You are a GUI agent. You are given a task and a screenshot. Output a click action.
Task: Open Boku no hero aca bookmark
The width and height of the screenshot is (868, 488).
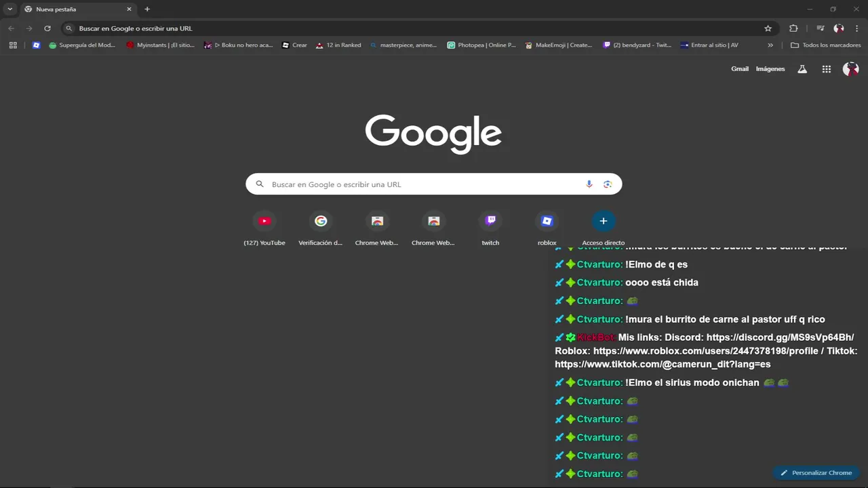pyautogui.click(x=238, y=45)
